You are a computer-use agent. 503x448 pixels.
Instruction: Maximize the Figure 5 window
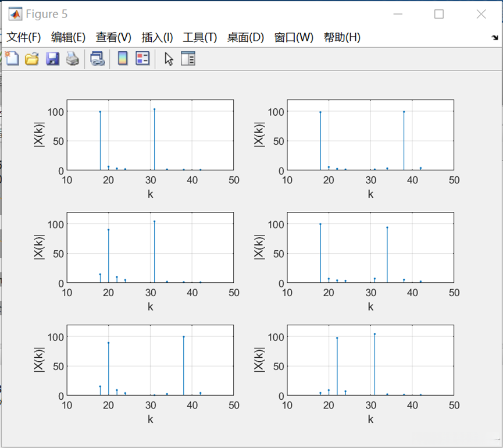(x=439, y=14)
